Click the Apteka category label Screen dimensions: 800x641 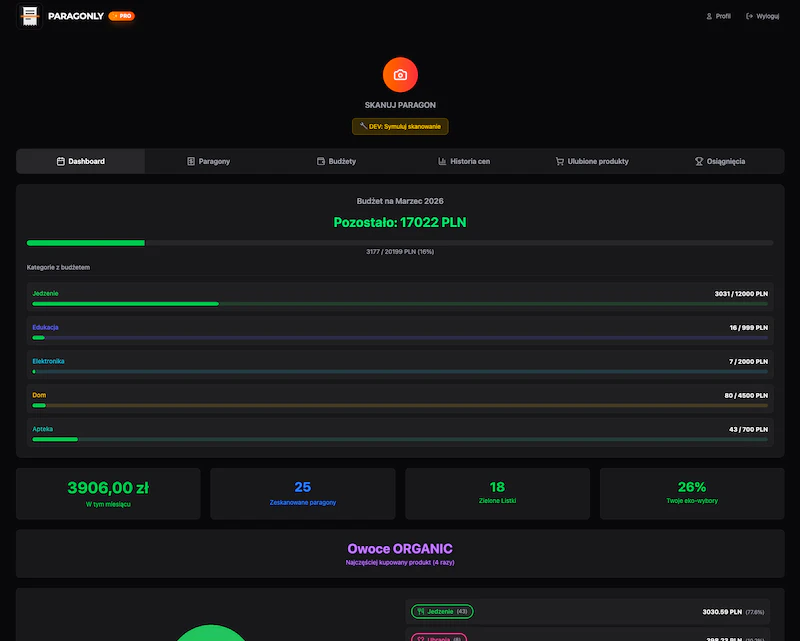43,429
